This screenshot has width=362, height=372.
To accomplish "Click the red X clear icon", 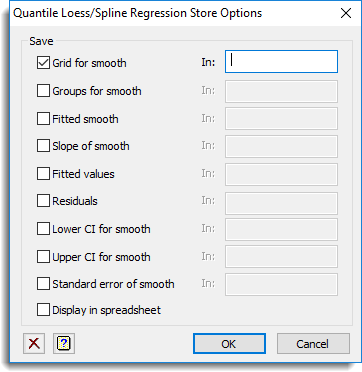I will (34, 343).
